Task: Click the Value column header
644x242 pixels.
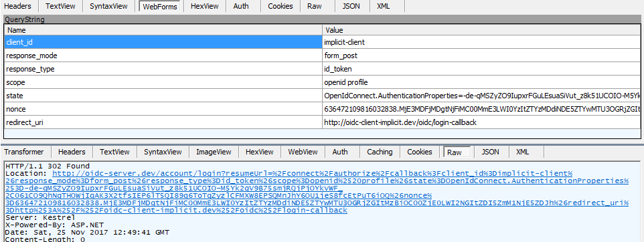Action: (483, 30)
